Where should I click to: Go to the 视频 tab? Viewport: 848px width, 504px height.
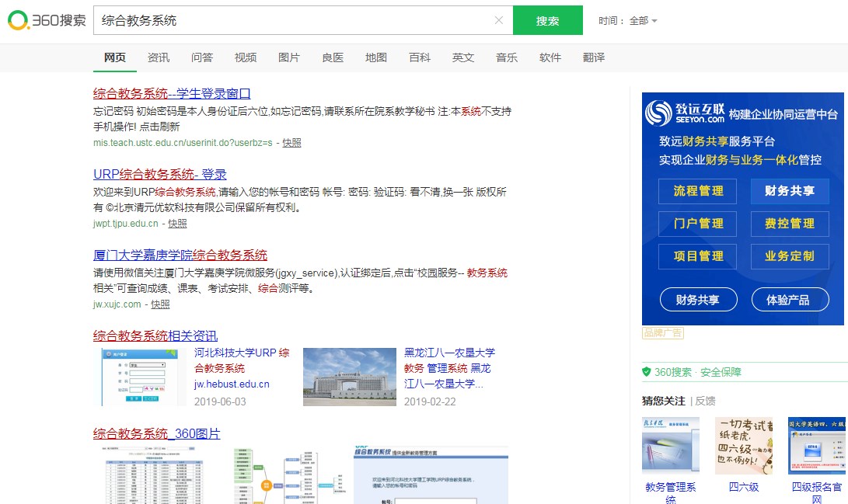point(246,57)
